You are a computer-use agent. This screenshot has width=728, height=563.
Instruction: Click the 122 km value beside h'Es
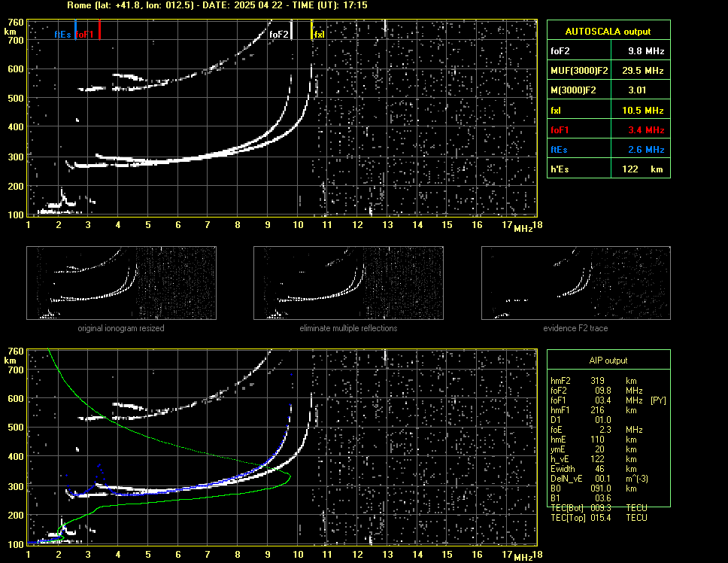pos(642,169)
